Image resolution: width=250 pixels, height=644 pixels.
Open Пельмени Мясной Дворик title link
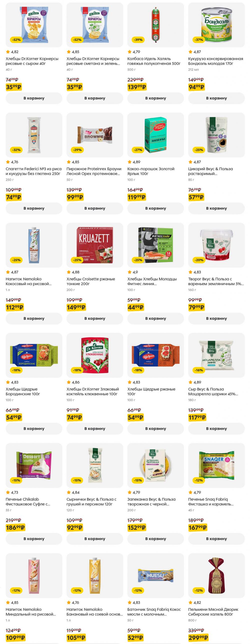[213, 612]
